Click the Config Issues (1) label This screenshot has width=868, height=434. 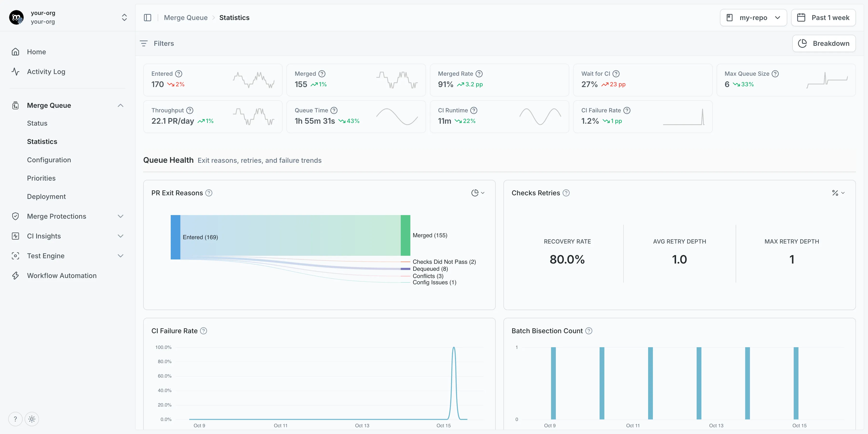pos(434,282)
